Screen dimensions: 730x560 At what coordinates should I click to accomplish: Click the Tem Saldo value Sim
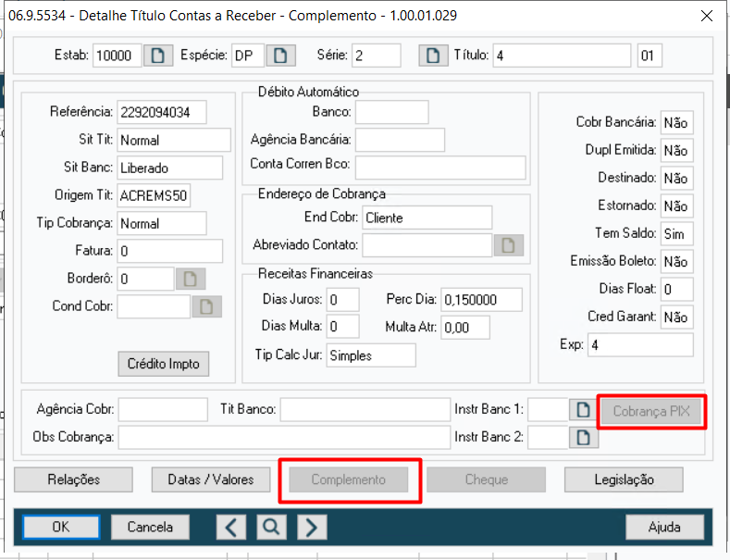677,234
